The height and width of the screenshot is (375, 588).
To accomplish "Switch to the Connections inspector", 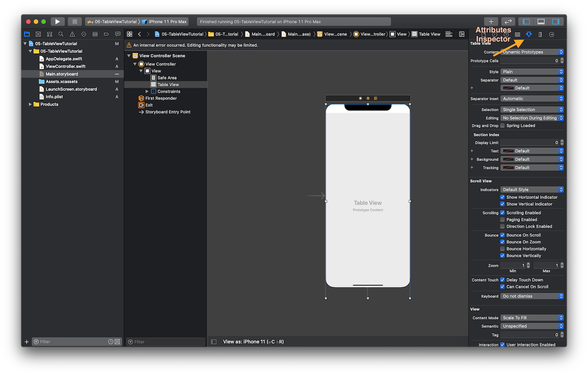I will [x=551, y=34].
